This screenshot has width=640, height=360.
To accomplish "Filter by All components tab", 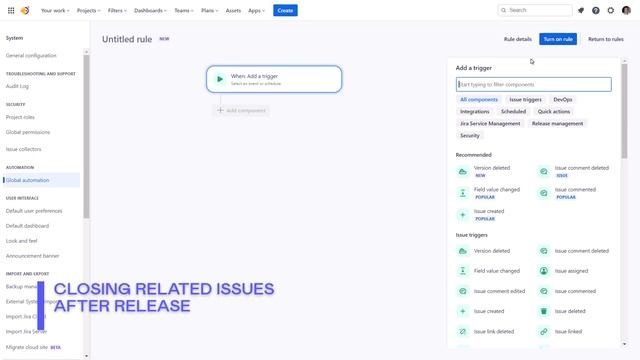I will (479, 100).
